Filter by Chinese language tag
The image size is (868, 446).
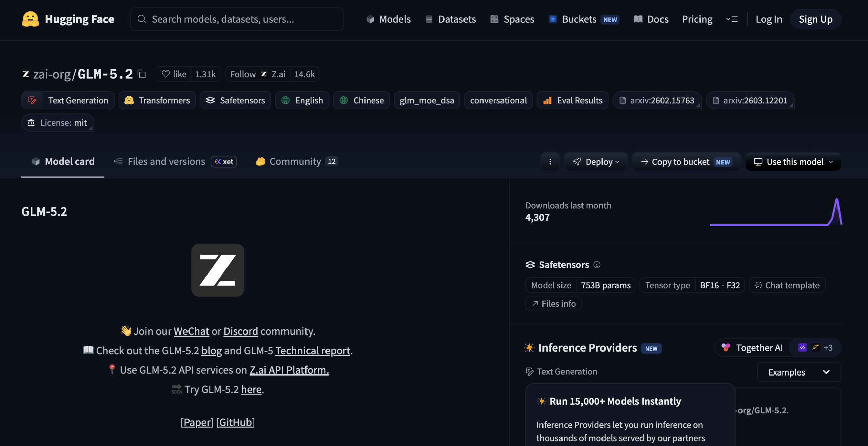point(361,100)
